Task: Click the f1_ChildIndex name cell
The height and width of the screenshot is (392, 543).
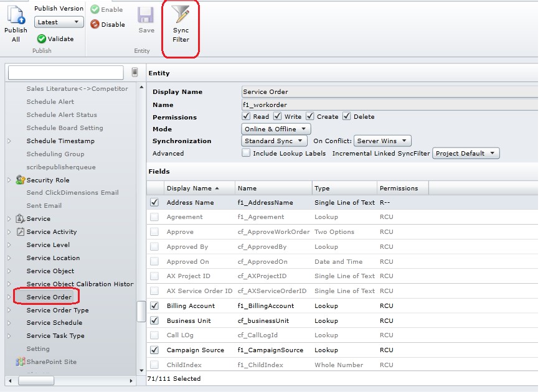Action: pos(260,365)
